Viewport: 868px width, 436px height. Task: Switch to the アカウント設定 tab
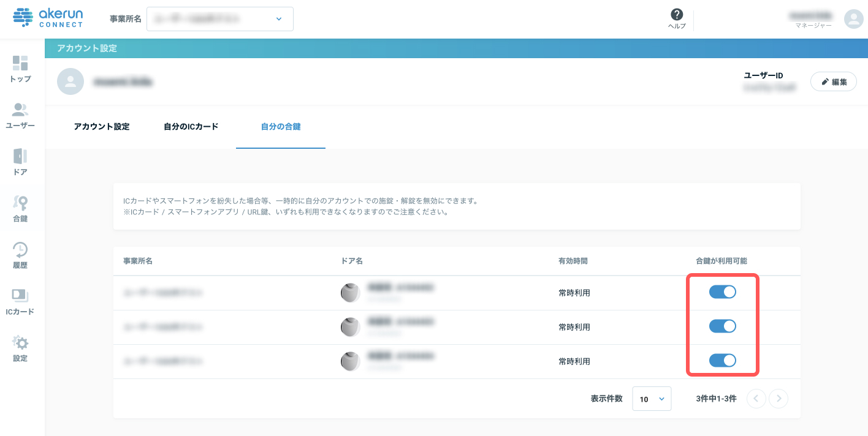102,127
